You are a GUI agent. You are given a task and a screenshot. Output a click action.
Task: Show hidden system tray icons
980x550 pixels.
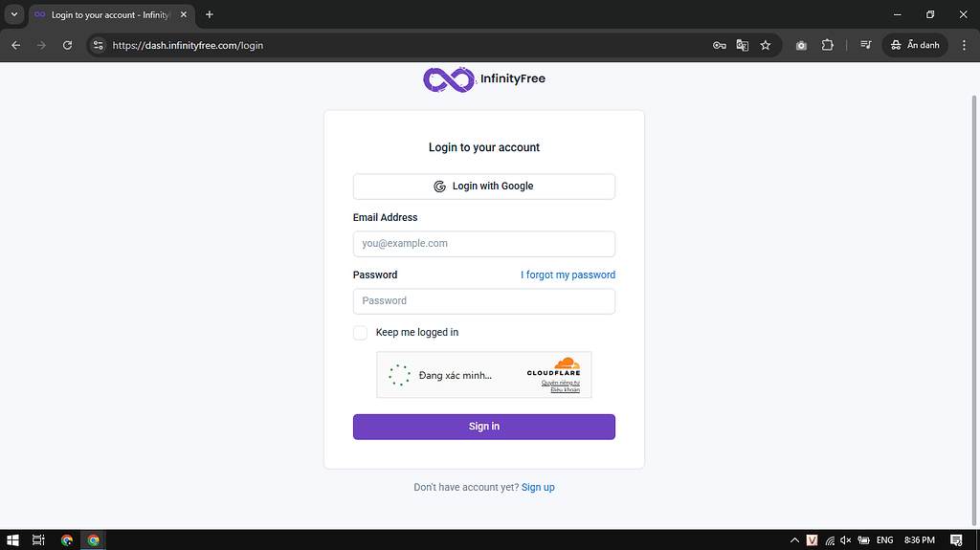coord(794,540)
